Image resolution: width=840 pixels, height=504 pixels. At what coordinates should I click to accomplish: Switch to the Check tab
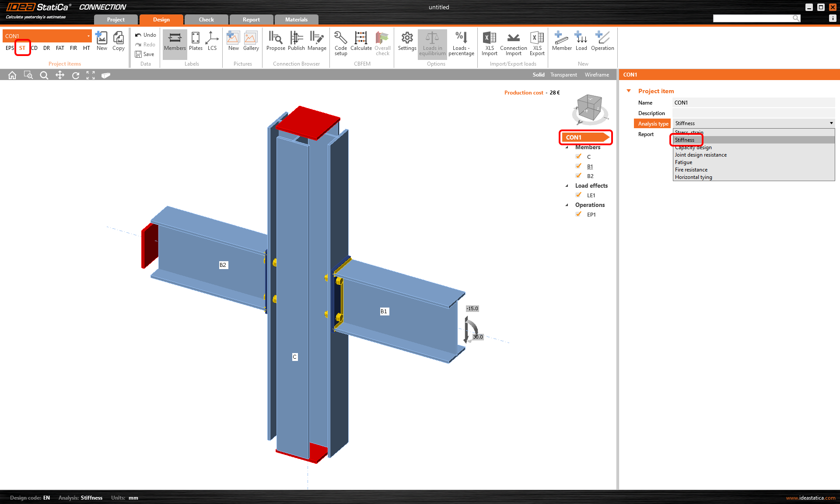(206, 20)
